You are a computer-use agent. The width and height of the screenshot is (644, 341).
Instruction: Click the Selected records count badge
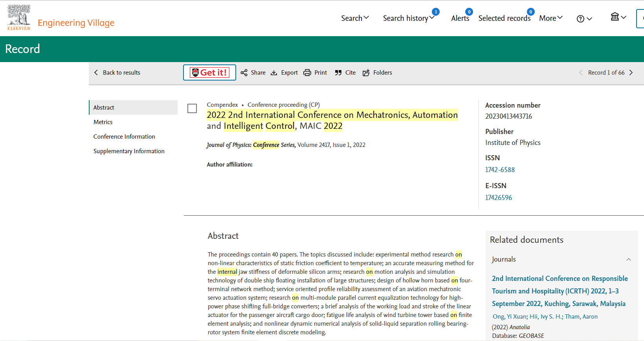531,12
